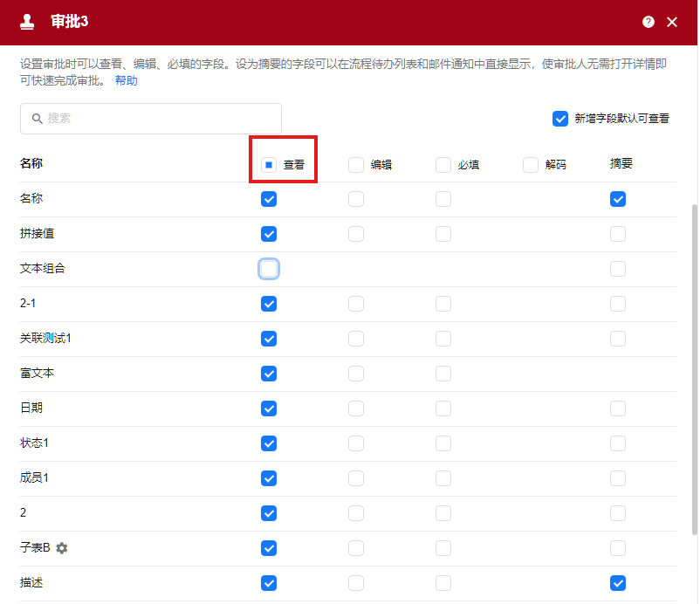Click the 名称 column header

click(31, 163)
